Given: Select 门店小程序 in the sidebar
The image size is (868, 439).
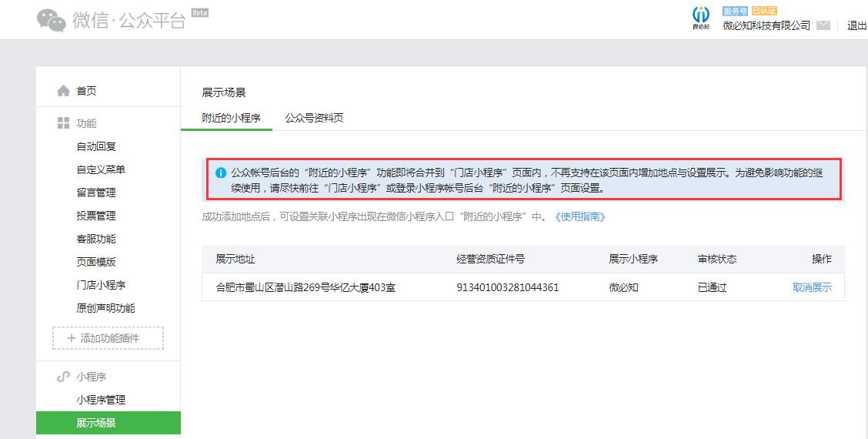Looking at the screenshot, I should (101, 285).
